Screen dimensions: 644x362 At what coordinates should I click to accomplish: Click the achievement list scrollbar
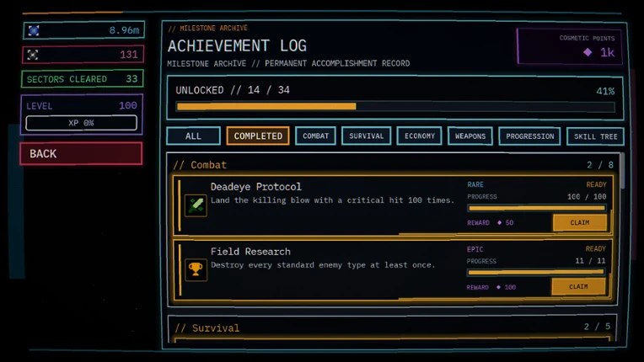tap(622, 171)
